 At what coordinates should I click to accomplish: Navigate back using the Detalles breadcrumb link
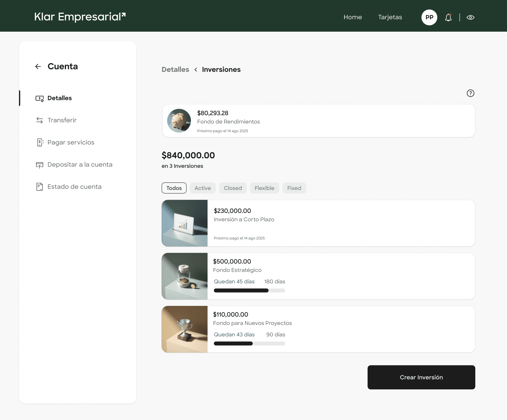point(175,69)
